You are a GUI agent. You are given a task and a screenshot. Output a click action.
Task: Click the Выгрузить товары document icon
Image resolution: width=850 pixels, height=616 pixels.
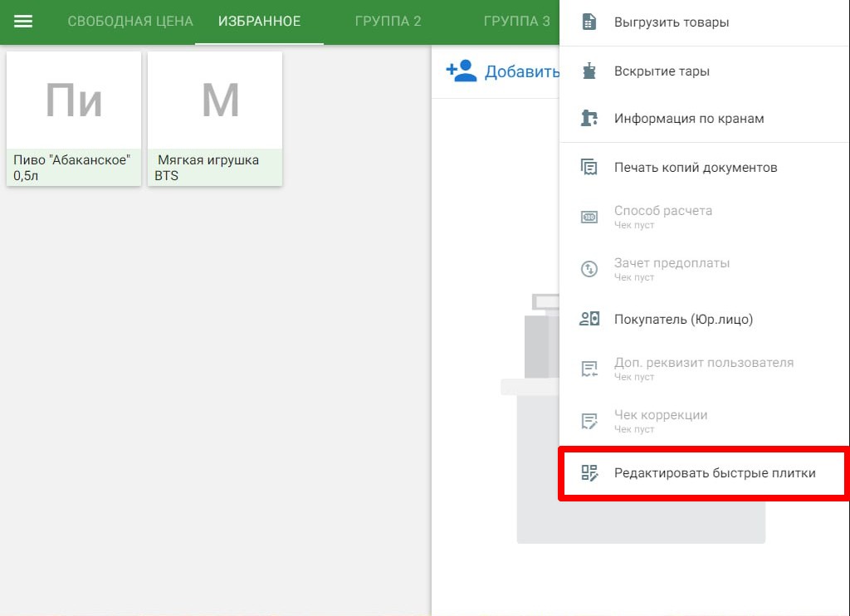[589, 22]
